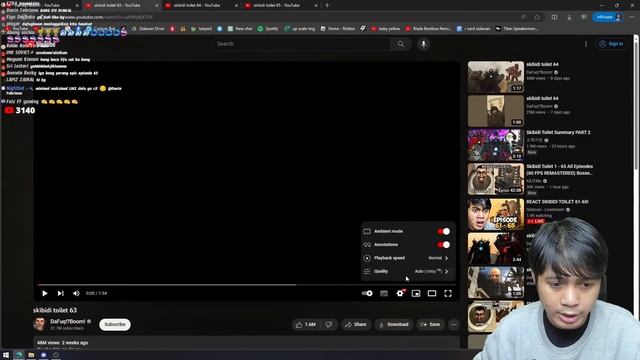640x360 pixels.
Task: Play the skibidi toilet 63 video
Action: click(x=44, y=293)
